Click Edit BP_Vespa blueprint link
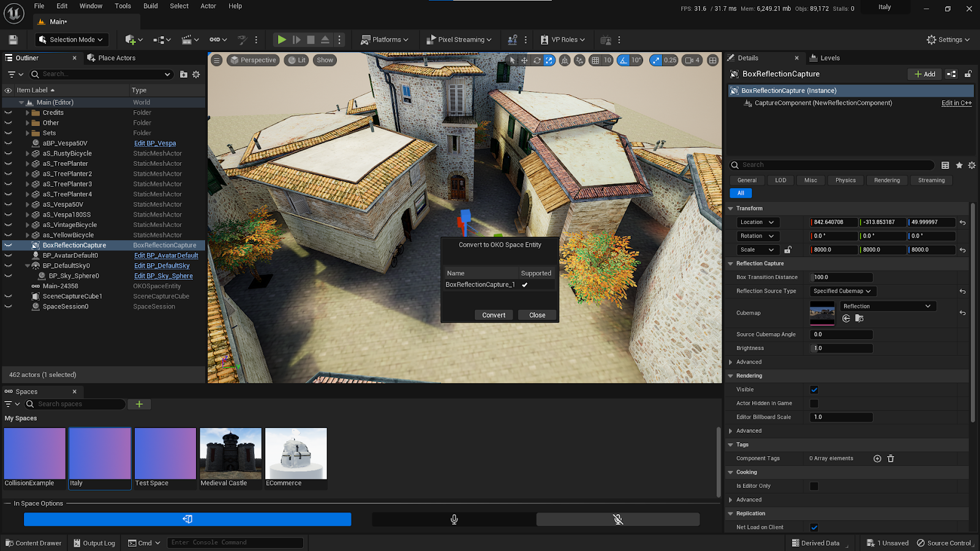 155,143
